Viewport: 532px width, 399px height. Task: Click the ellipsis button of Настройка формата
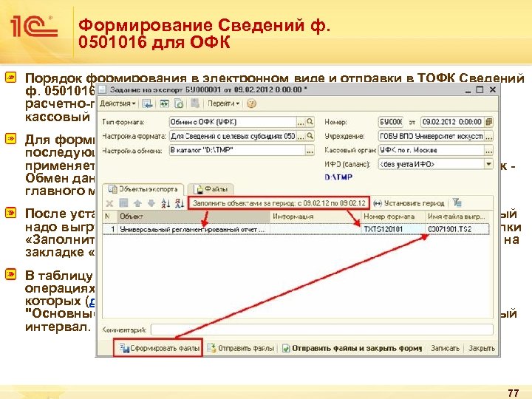[301, 137]
